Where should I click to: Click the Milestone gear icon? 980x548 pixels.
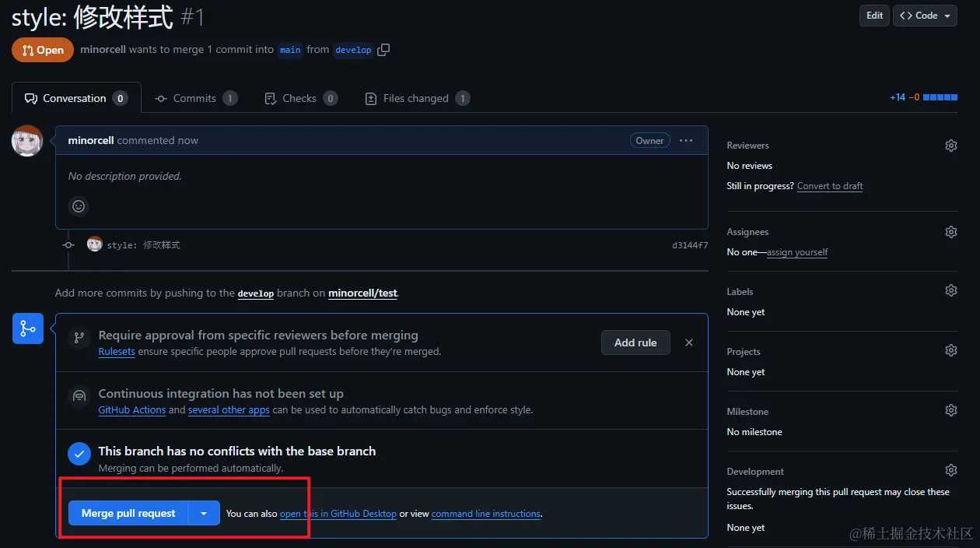pos(950,410)
